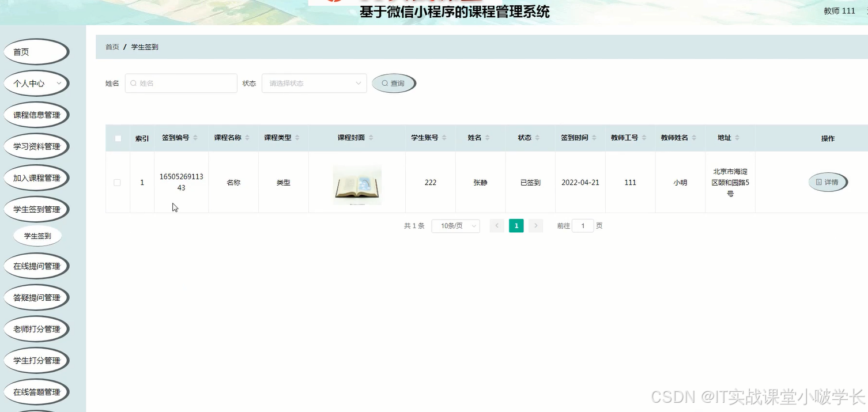Focus the 姓名 search input
868x412 pixels.
pyautogui.click(x=181, y=83)
